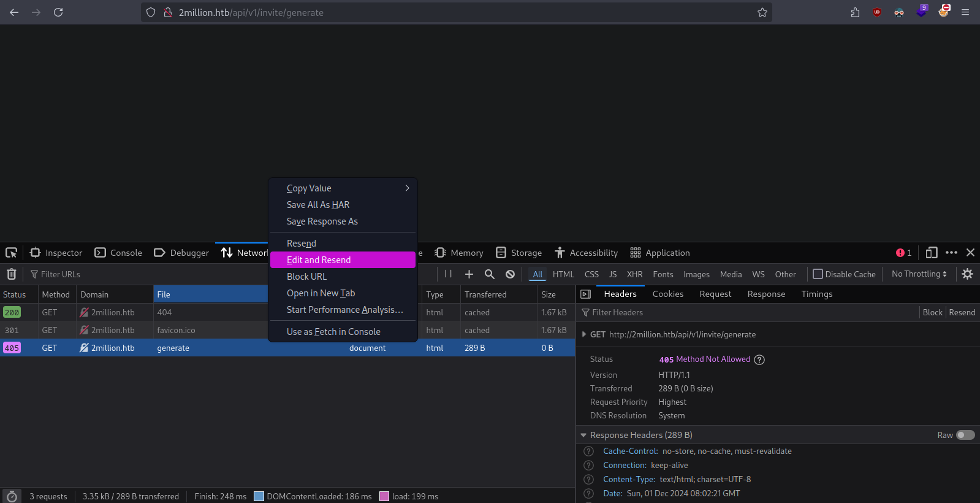This screenshot has height=503, width=980.
Task: Open help for Content-Type header
Action: (x=589, y=480)
